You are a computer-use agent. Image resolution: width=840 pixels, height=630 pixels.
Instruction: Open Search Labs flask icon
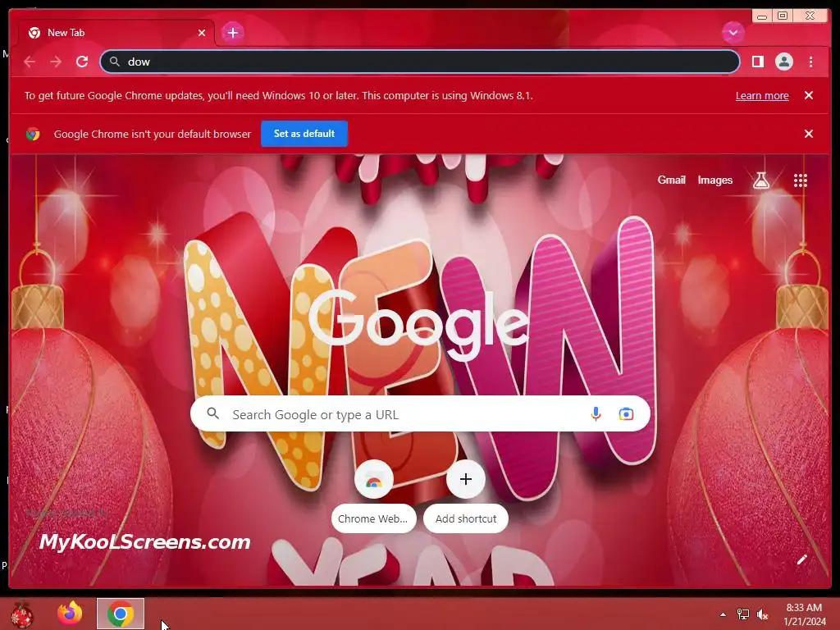coord(760,180)
